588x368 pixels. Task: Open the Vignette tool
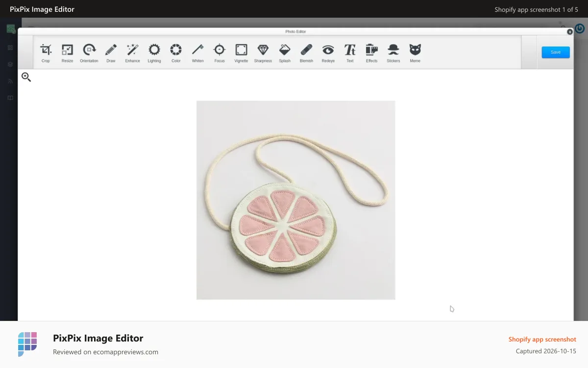tap(241, 53)
